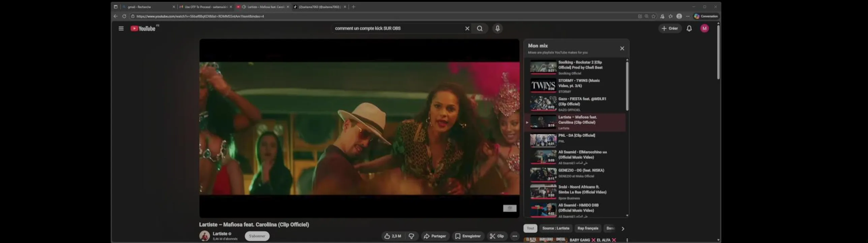Play Soolking - Rockstar 2 from mix
This screenshot has height=243, width=868.
point(575,67)
